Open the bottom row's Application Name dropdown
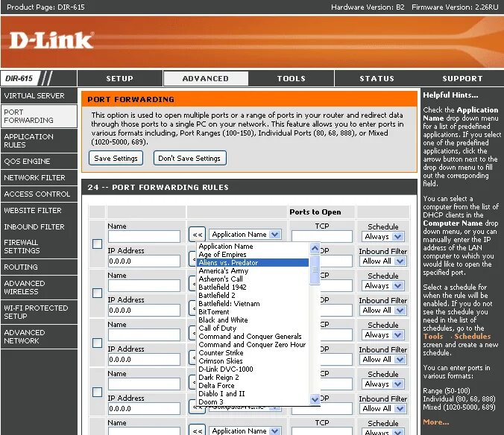 tap(245, 431)
